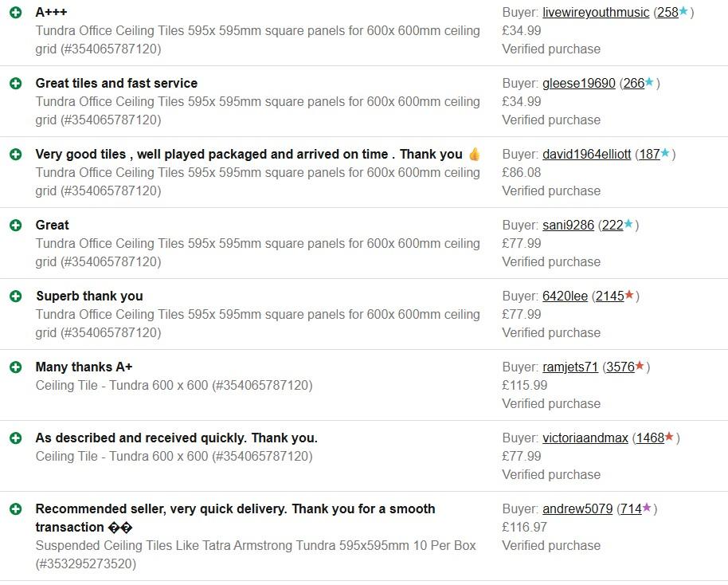Click positive icon beside 'Superb thank you'

point(15,296)
